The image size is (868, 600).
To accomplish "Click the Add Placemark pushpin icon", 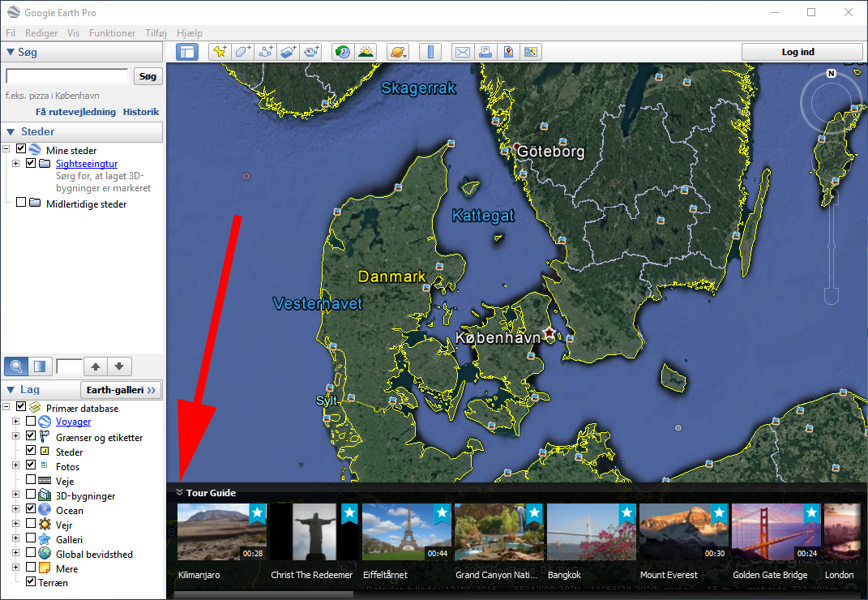I will (x=220, y=52).
